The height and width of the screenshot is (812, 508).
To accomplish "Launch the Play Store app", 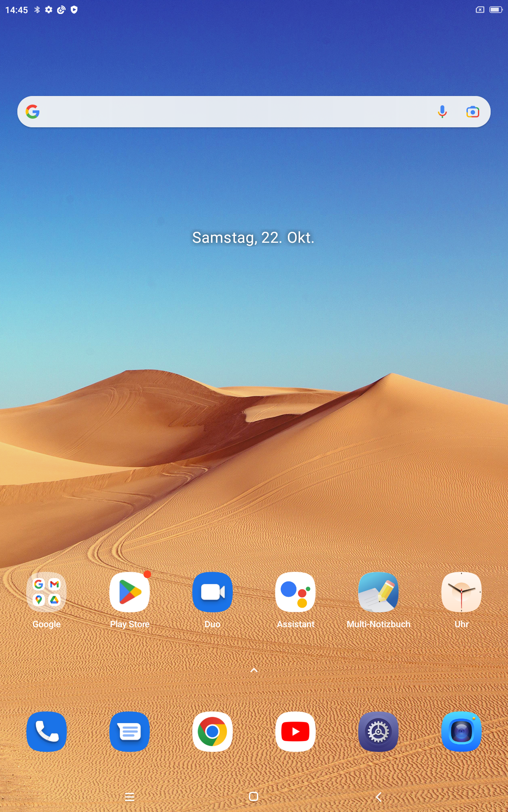I will (130, 592).
